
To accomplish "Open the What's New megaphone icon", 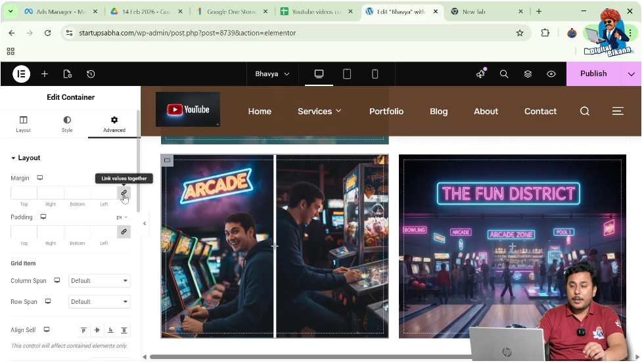I will point(480,74).
